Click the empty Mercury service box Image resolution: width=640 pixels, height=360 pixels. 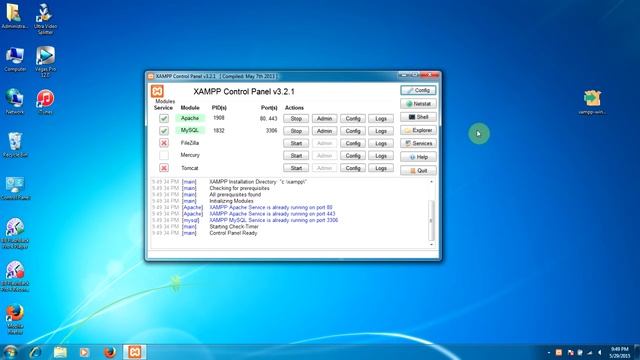coord(164,155)
